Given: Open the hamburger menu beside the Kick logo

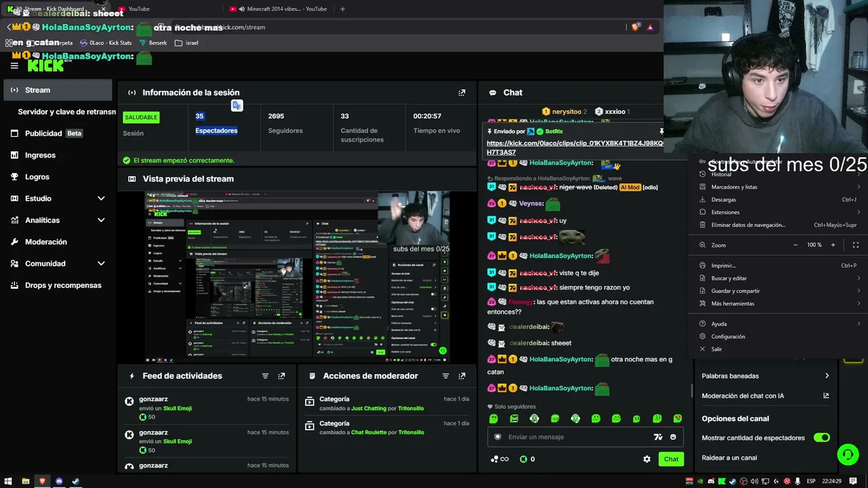Looking at the screenshot, I should tap(14, 66).
